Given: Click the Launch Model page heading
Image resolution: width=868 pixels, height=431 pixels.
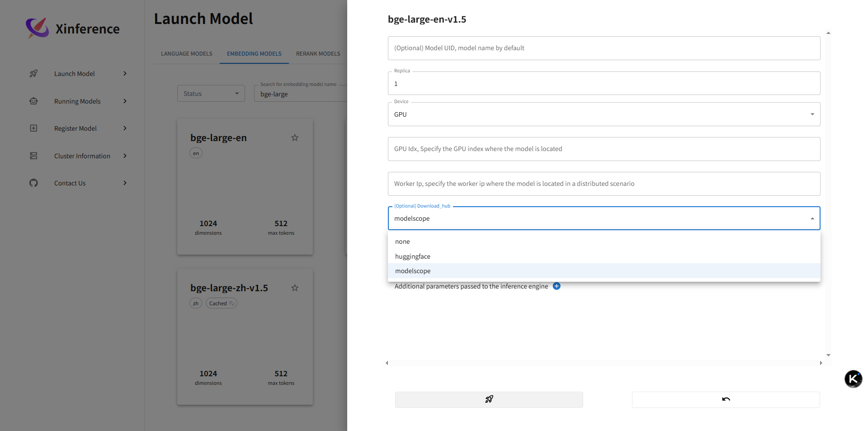Looking at the screenshot, I should coord(203,19).
